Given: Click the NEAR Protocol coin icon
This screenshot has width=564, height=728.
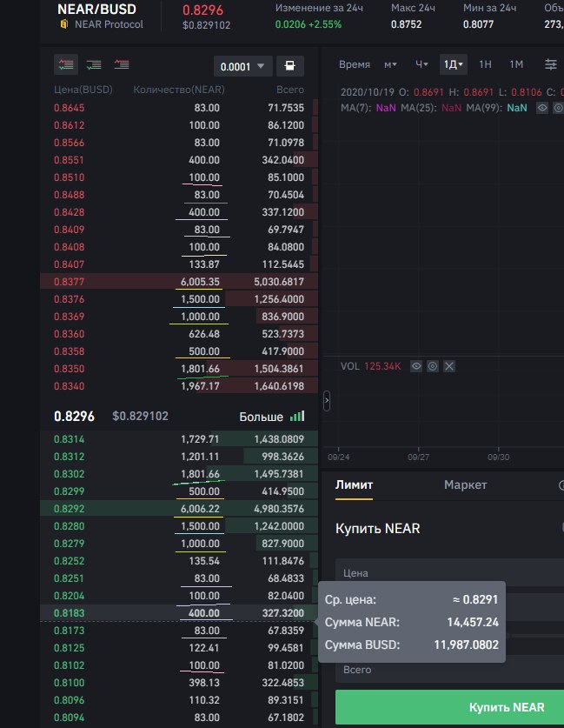Looking at the screenshot, I should pyautogui.click(x=64, y=24).
